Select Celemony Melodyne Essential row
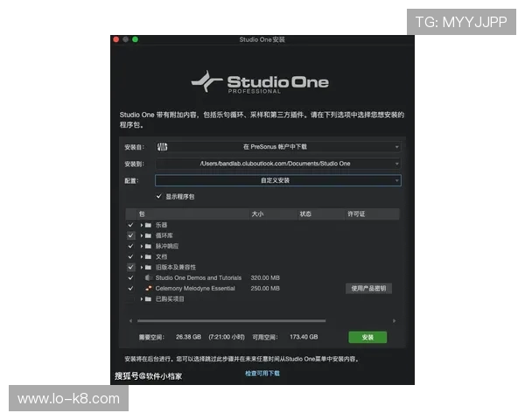 click(x=195, y=289)
